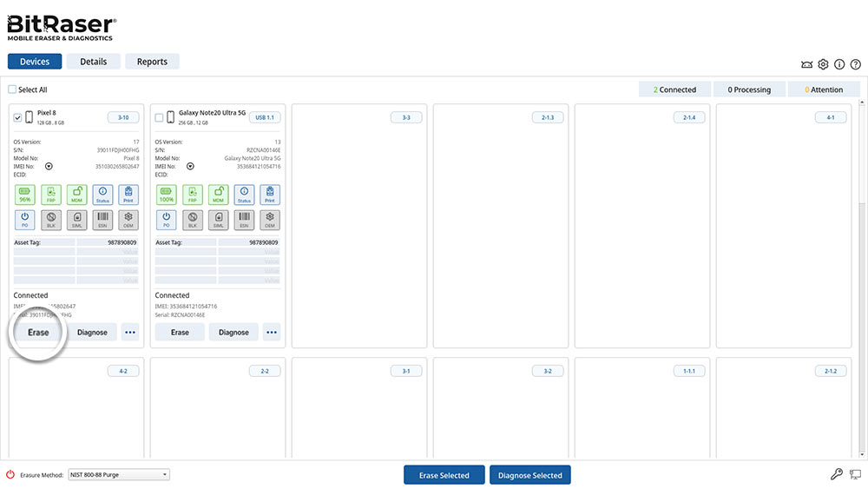Toggle the Select All checkbox
Viewport: 868px width, 489px height.
(12, 89)
